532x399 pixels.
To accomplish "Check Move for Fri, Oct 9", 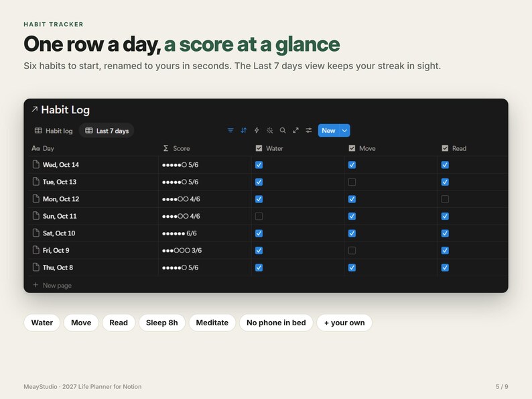I will [352, 251].
